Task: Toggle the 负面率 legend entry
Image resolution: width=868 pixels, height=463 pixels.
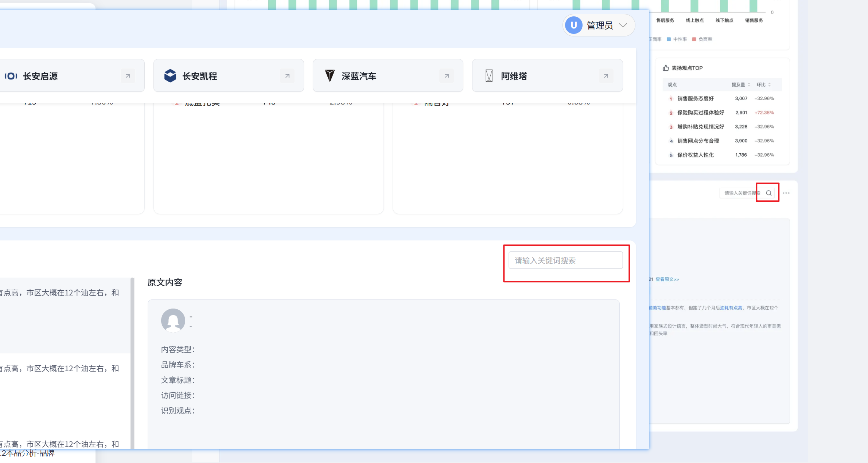Action: tap(702, 39)
